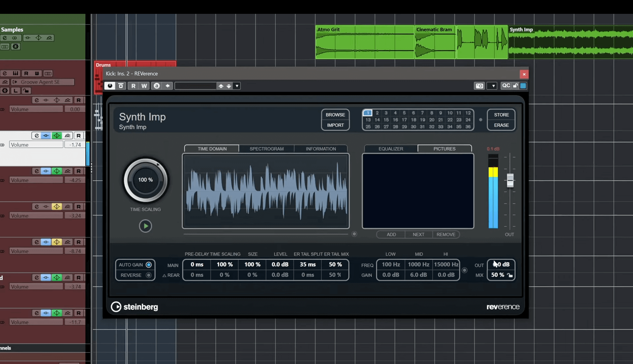Load next preset with down arrow

(229, 86)
